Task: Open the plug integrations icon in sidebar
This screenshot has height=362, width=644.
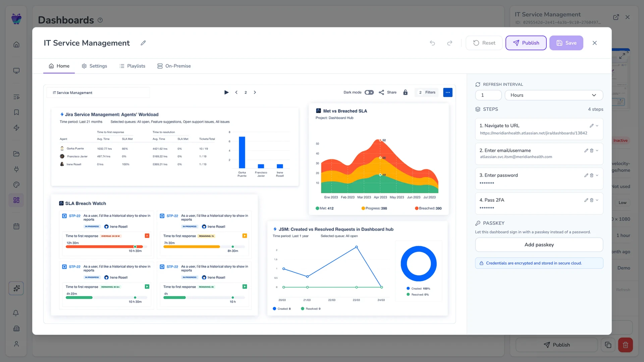Action: click(x=16, y=169)
